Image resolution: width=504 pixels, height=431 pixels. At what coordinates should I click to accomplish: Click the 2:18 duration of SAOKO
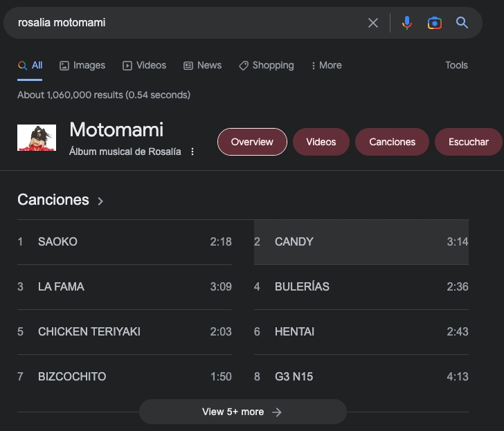[221, 242]
